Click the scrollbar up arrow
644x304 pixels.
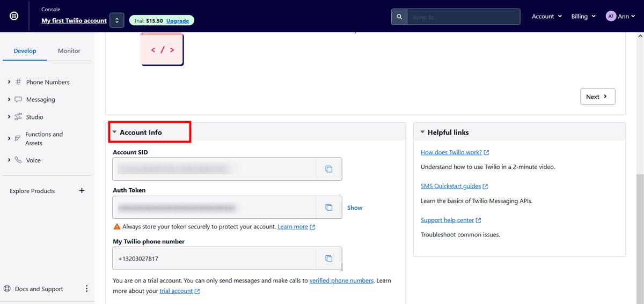pos(640,36)
